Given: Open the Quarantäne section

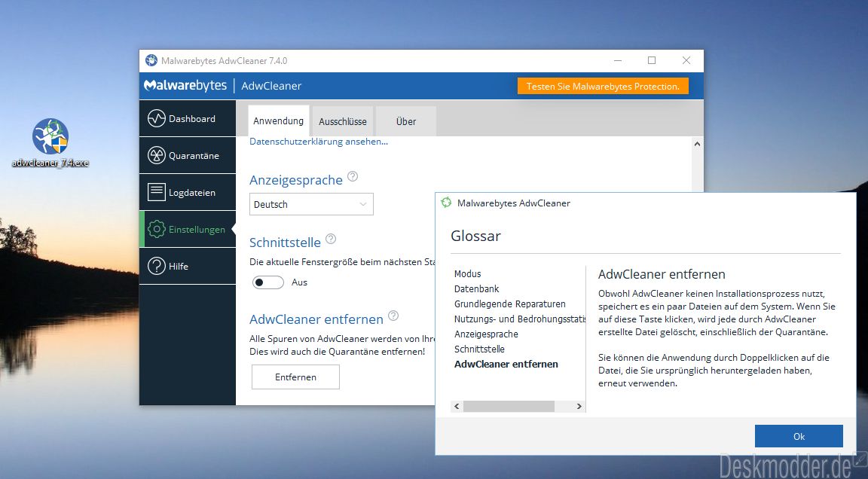Looking at the screenshot, I should pyautogui.click(x=188, y=155).
